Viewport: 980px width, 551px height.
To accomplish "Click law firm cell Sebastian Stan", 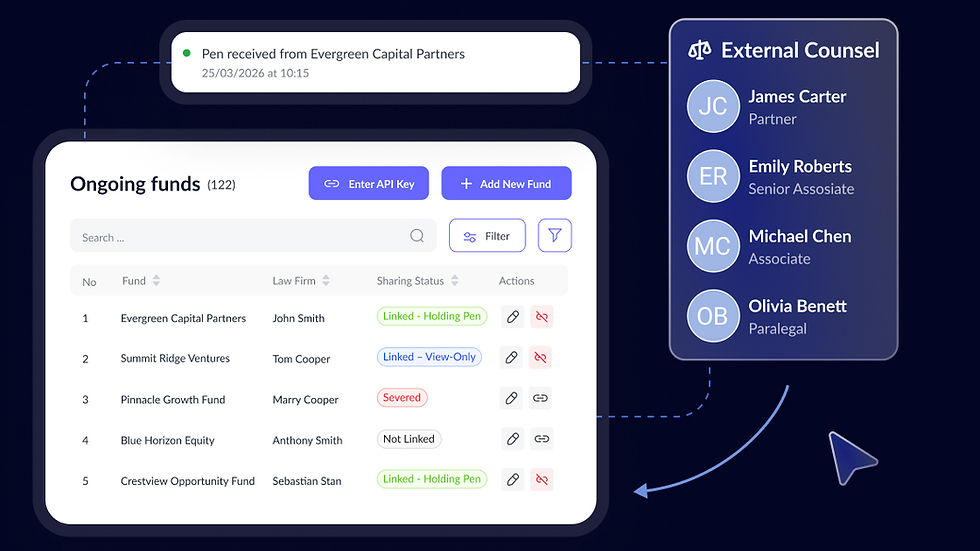I will pos(307,481).
